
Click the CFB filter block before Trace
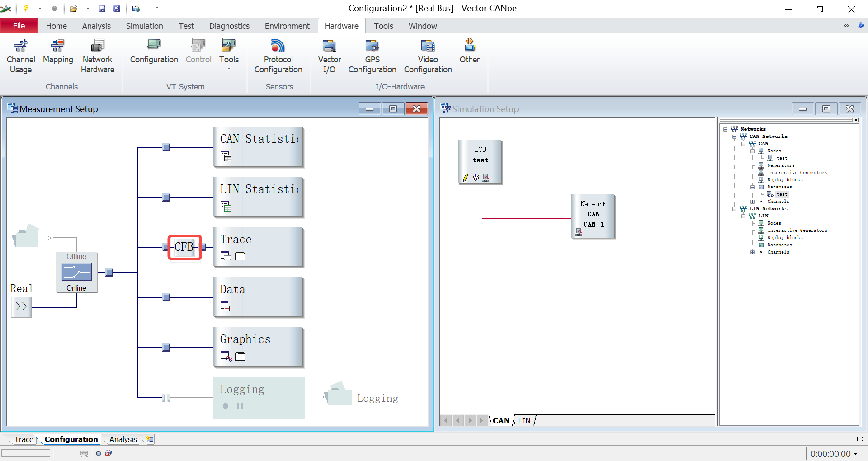tap(184, 247)
